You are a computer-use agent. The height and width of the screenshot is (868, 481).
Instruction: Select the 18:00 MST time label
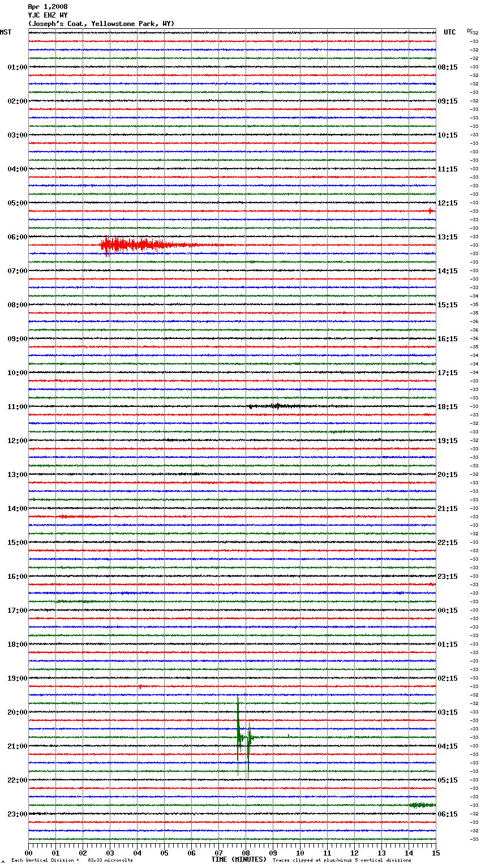pos(18,644)
